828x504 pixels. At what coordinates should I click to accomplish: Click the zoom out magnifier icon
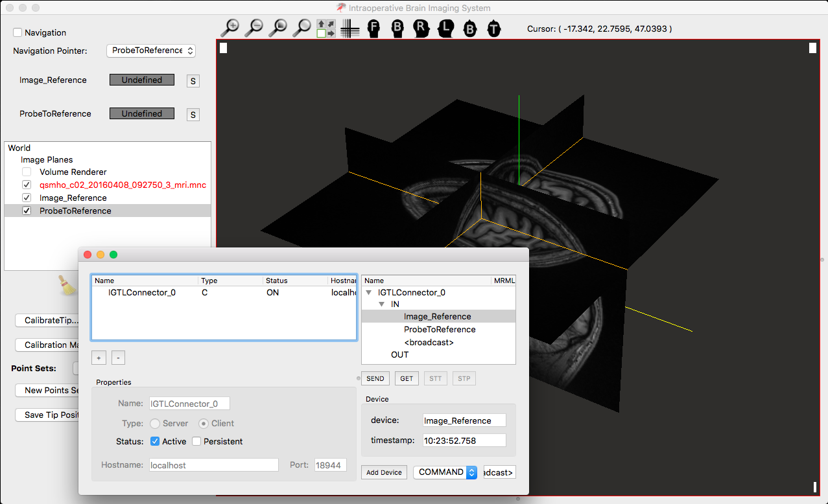(254, 28)
